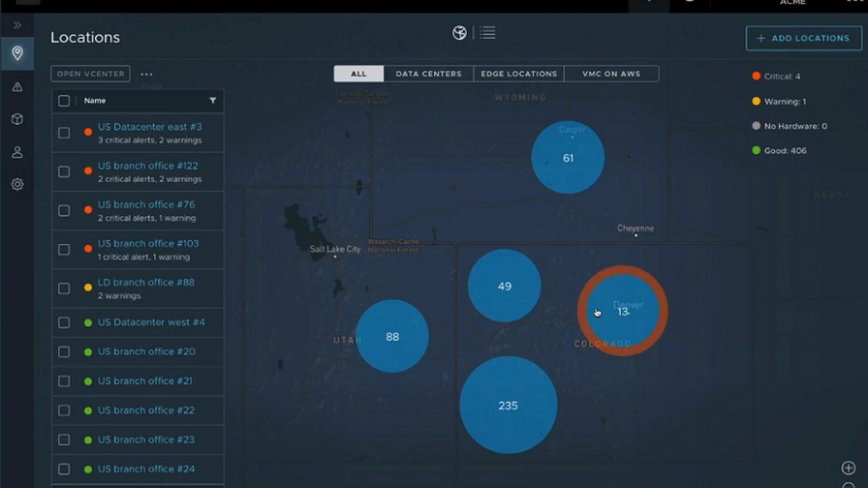Open the Locations pin icon in sidebar
This screenshot has height=488, width=868.
(x=18, y=53)
